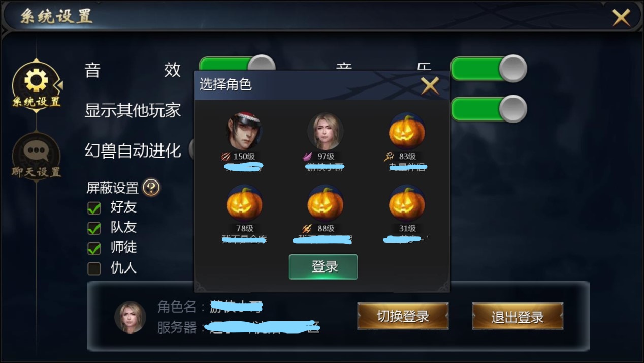The image size is (644, 363).
Task: Select the level 88 pumpkin character
Action: (326, 203)
